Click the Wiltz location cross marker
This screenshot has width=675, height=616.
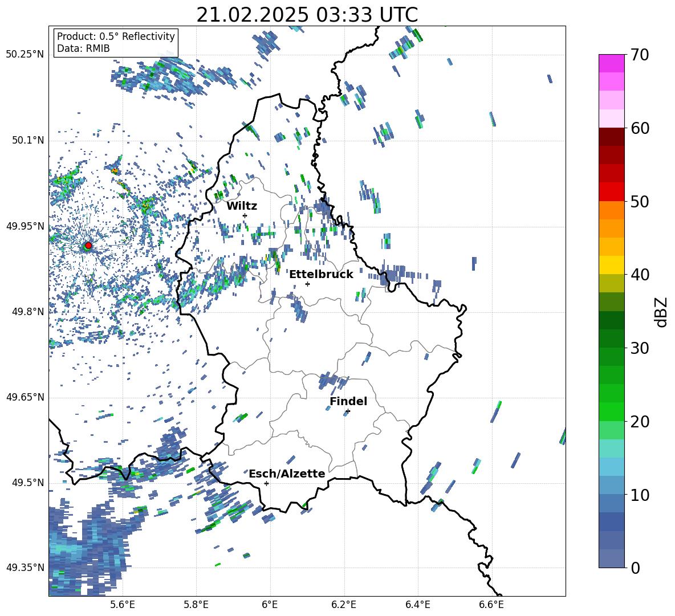coord(245,215)
